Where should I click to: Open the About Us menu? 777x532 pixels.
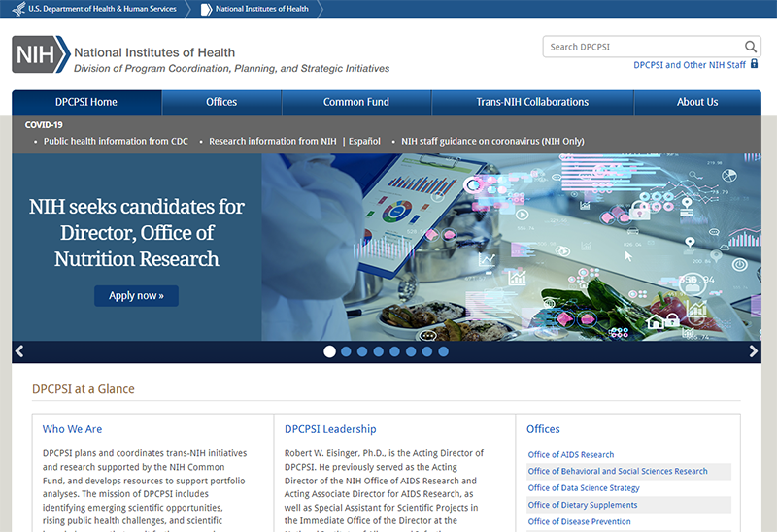tap(697, 103)
